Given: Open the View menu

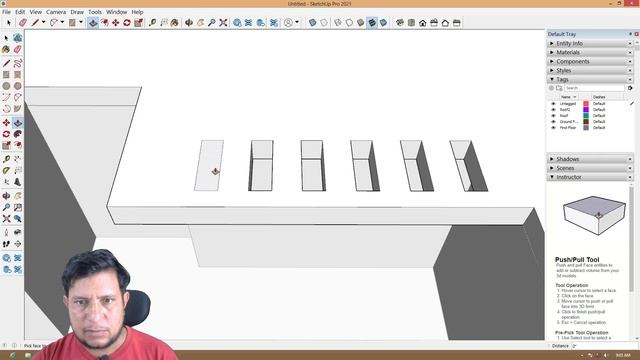Looking at the screenshot, I should tap(36, 12).
